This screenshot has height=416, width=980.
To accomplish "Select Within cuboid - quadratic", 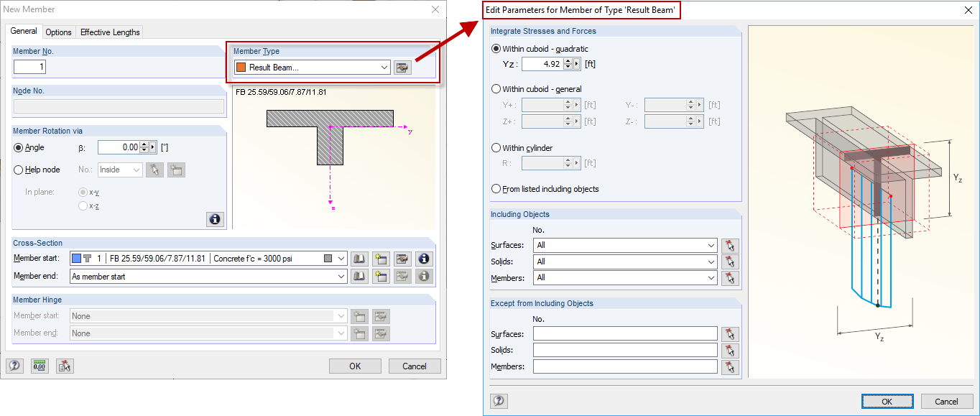I will tap(496, 49).
